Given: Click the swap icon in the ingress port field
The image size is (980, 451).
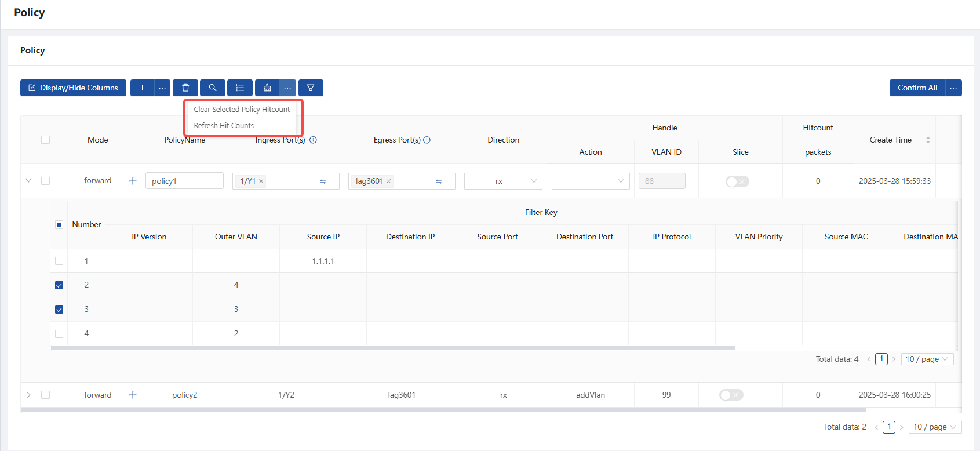Looking at the screenshot, I should 323,181.
